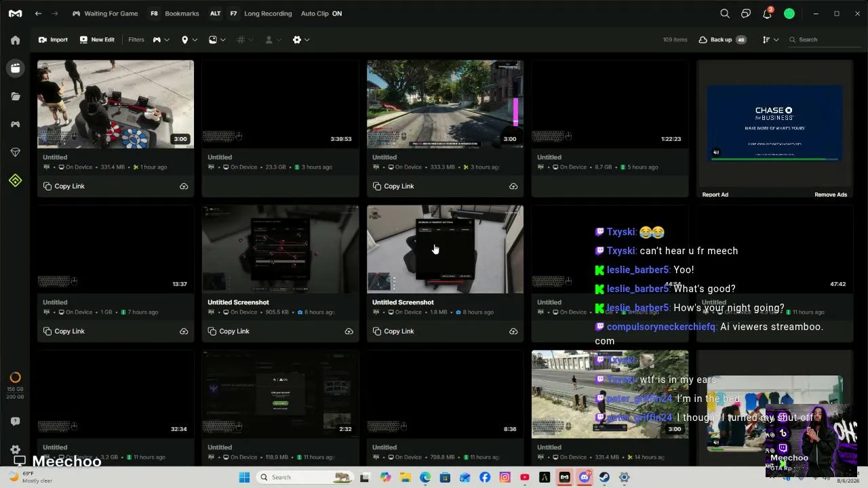868x488 pixels.
Task: Go back with the left arrow
Action: 39,14
